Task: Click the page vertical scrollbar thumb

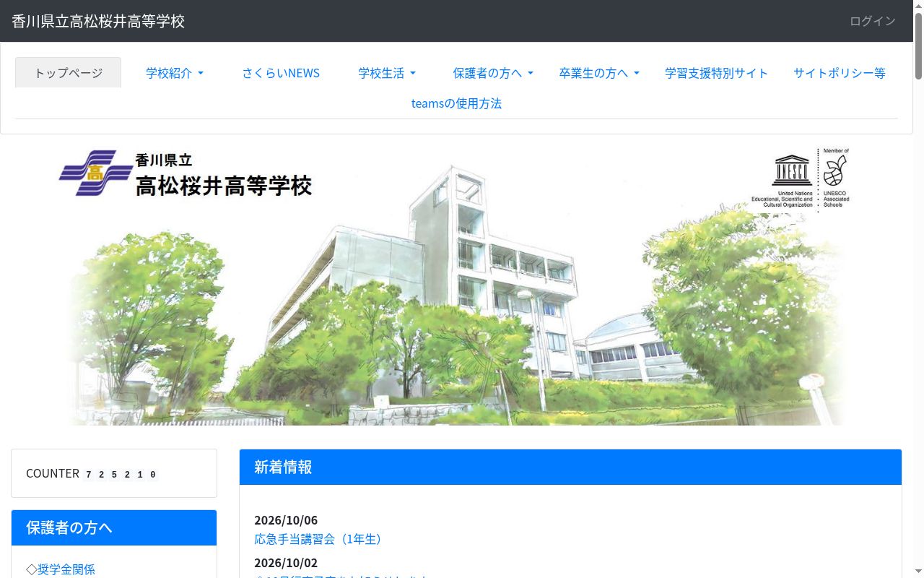Action: [918, 45]
